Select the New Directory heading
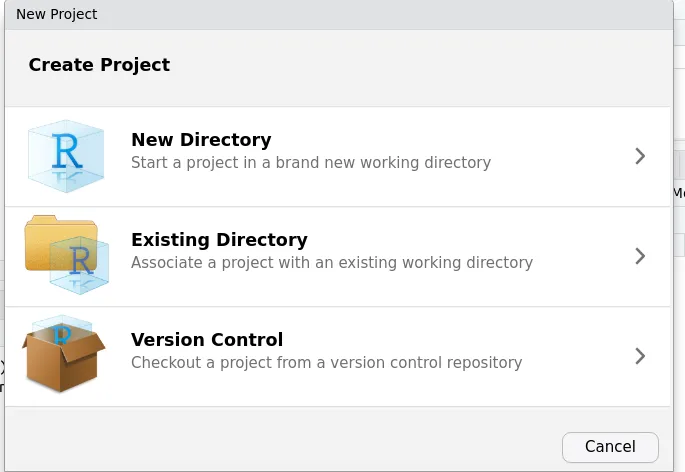The height and width of the screenshot is (472, 685). coord(201,140)
